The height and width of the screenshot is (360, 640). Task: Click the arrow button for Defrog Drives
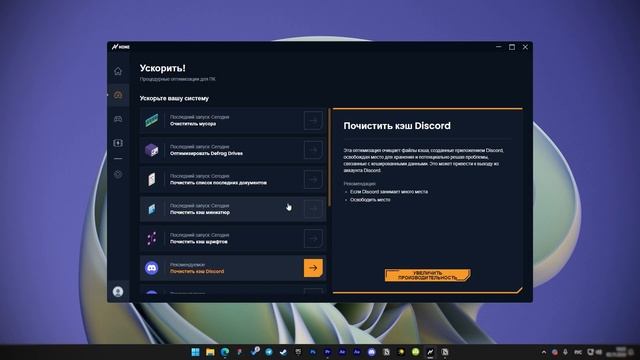[x=313, y=150]
